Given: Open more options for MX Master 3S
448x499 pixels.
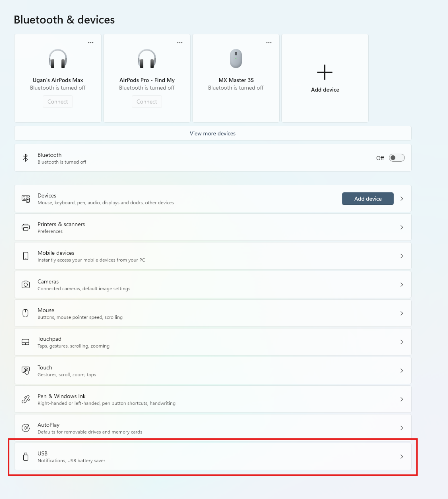Looking at the screenshot, I should pos(269,43).
